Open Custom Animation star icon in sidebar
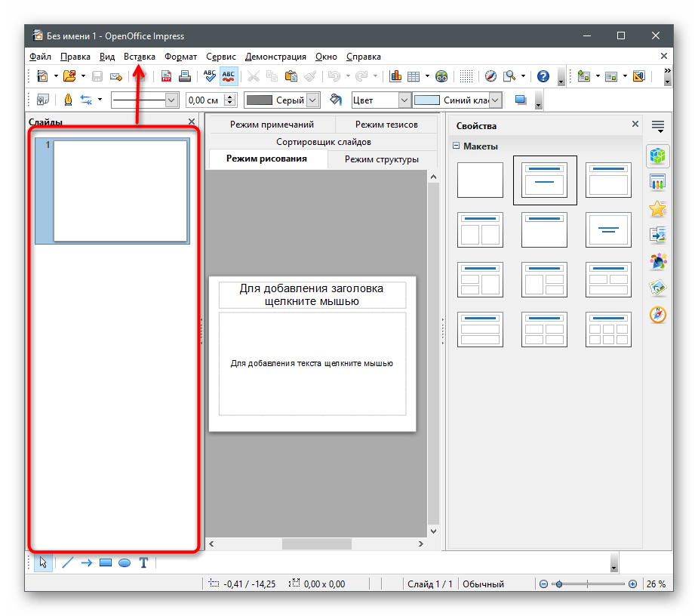This screenshot has height=616, width=698. click(x=658, y=208)
